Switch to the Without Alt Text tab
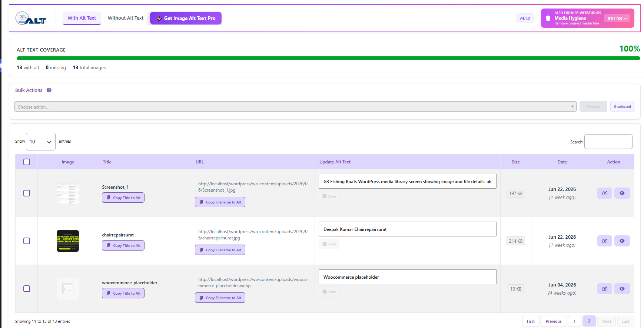The height and width of the screenshot is (328, 644). [x=126, y=18]
